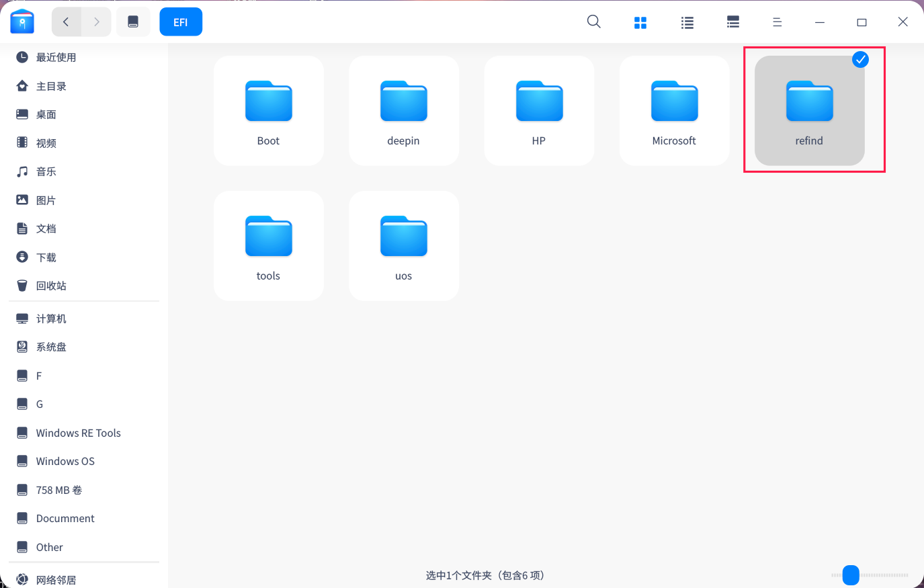This screenshot has height=588, width=924.
Task: Open the Microsoft folder
Action: [674, 110]
